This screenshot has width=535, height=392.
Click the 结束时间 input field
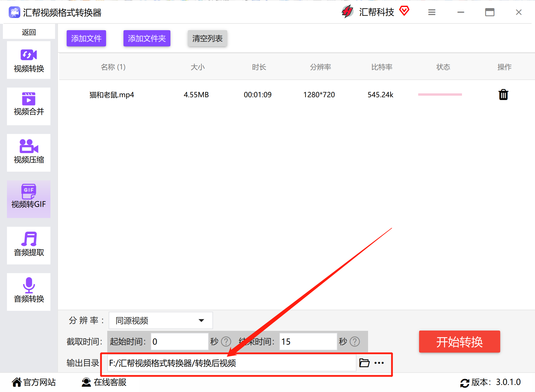tap(308, 342)
